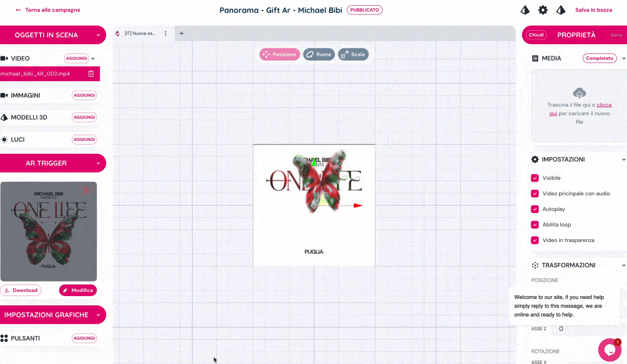Click the Modelli 3D pyramid icon
This screenshot has width=627, height=364.
(6, 117)
